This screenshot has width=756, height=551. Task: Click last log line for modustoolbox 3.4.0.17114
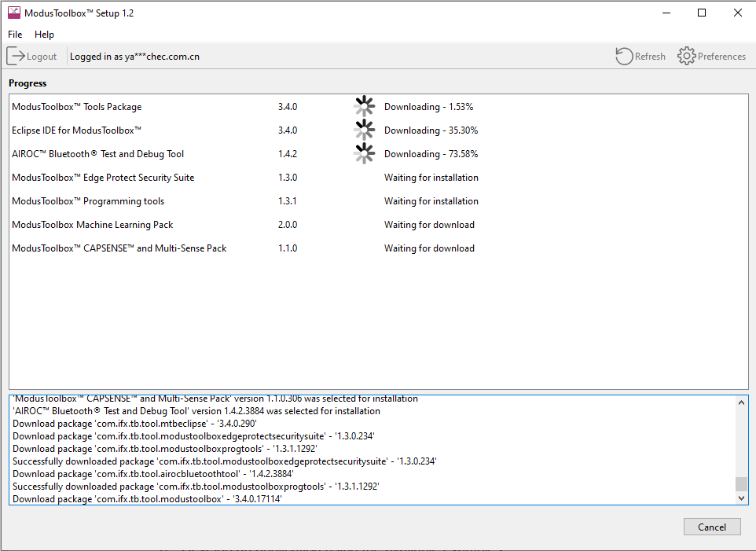point(147,499)
